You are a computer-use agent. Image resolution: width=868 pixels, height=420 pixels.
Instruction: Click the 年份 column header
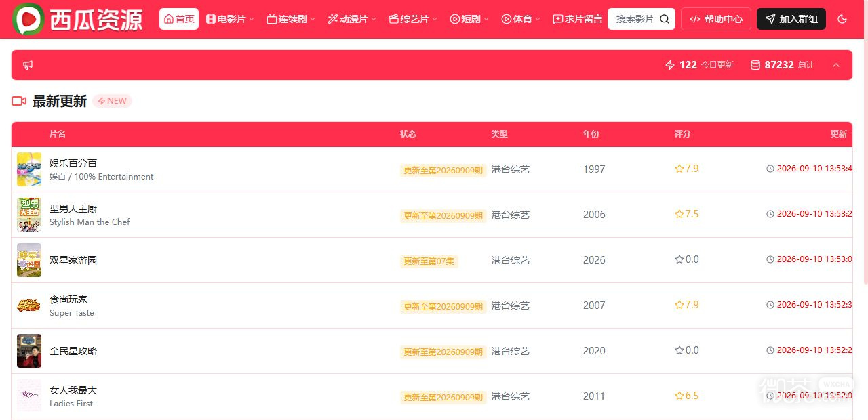591,134
